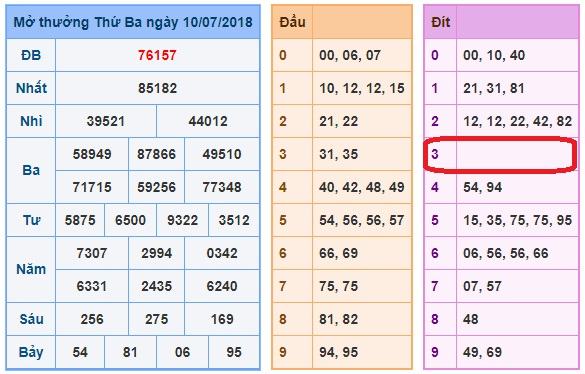Select the Đầu values "31, 35"
585x374 pixels.
tap(338, 154)
